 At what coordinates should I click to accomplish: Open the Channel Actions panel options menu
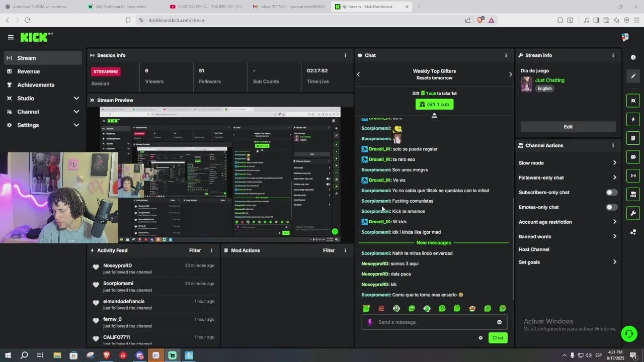(x=613, y=145)
